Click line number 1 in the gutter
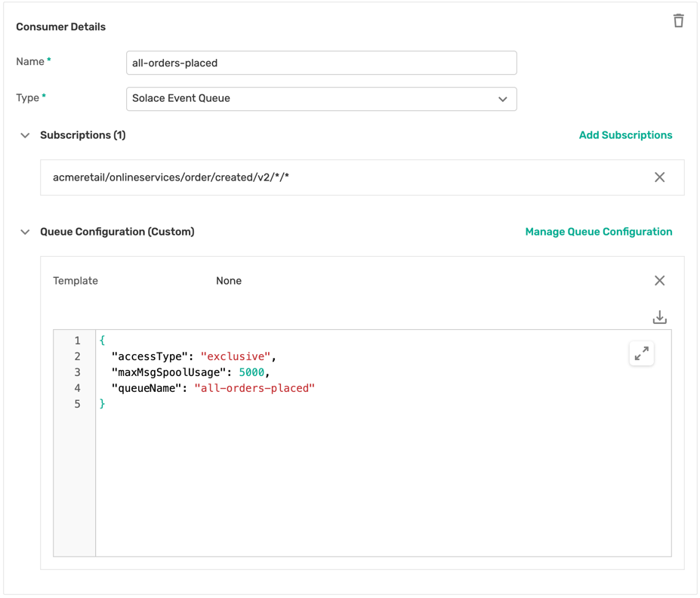 coord(77,341)
